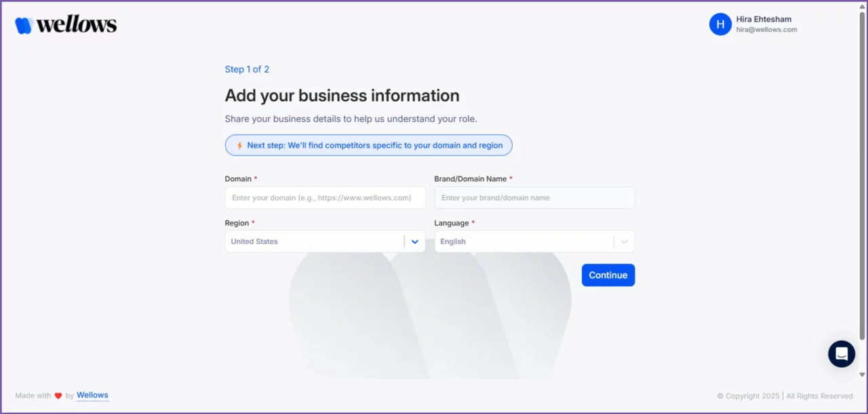
Task: Click the blue H profile avatar
Action: point(720,24)
